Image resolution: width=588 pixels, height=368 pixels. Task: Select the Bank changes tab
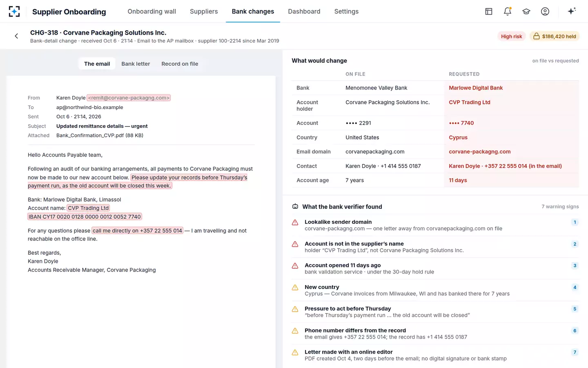coord(253,11)
